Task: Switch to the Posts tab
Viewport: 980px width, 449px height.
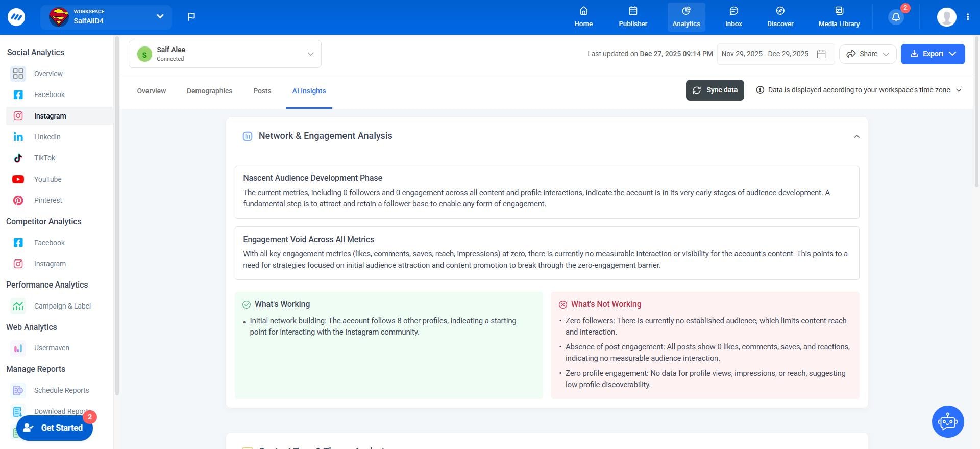Action: click(262, 91)
